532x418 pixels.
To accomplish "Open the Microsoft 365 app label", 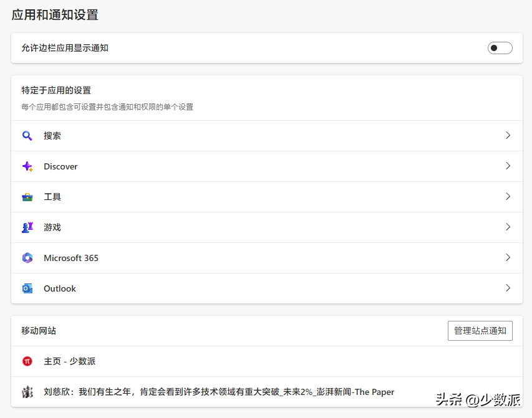I will tap(71, 258).
